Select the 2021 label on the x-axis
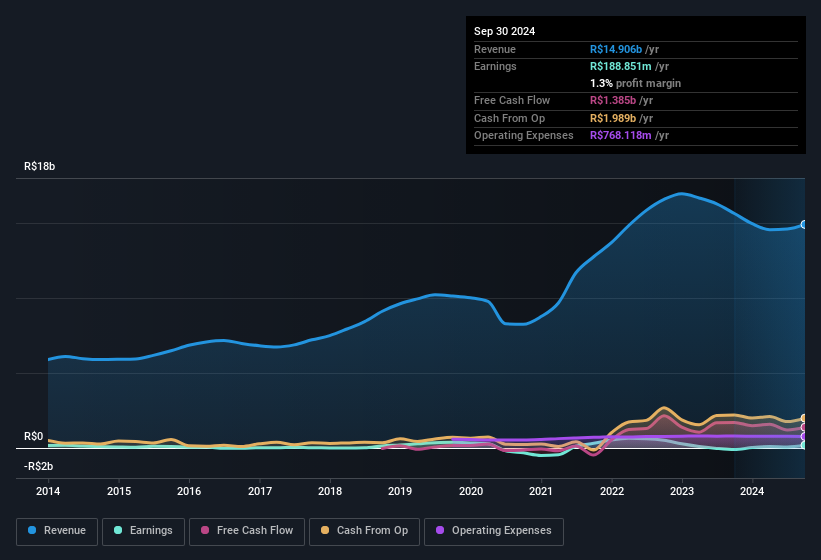This screenshot has width=821, height=560. (x=541, y=491)
